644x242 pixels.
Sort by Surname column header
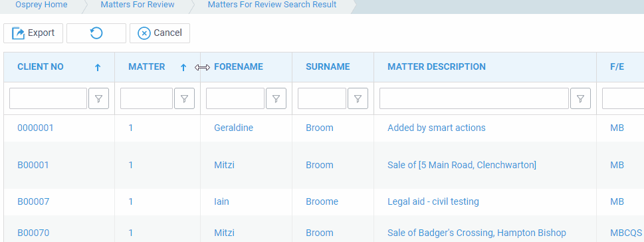(x=328, y=67)
